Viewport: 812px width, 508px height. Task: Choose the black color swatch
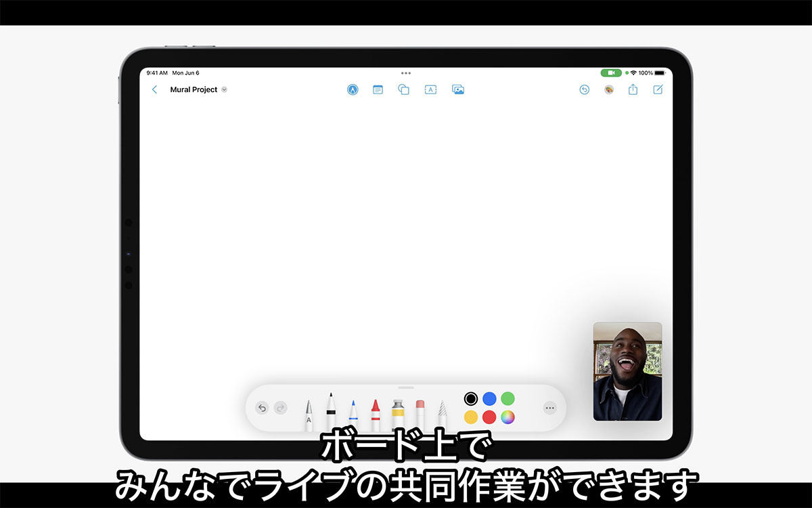[471, 399]
